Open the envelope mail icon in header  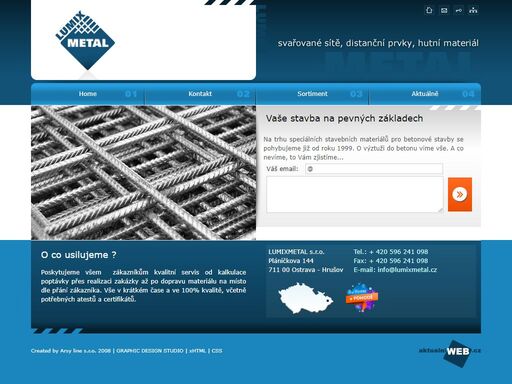pos(444,10)
